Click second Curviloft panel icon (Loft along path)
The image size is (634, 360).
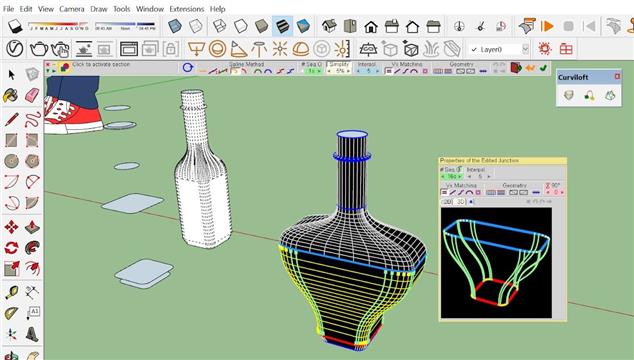(x=589, y=95)
